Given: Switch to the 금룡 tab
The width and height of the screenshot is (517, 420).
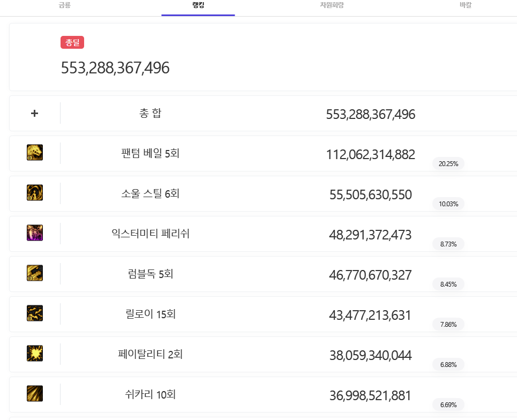Looking at the screenshot, I should coord(64,5).
